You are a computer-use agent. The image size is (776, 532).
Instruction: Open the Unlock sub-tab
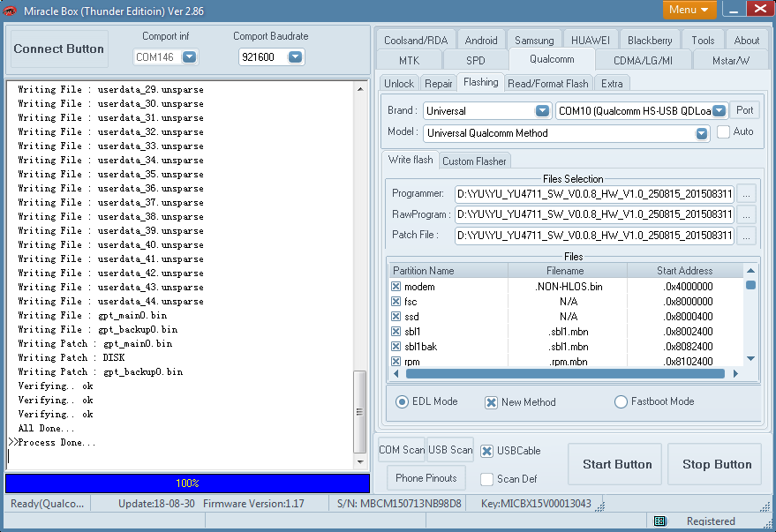tap(399, 84)
